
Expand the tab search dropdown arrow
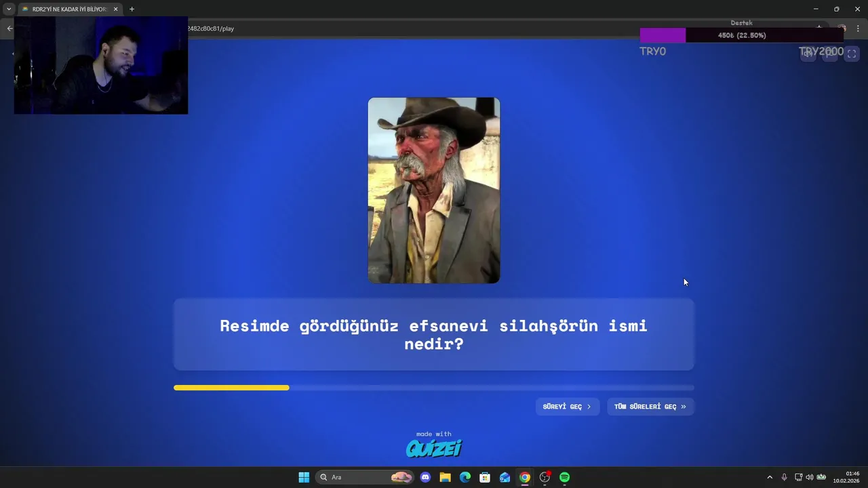(9, 9)
